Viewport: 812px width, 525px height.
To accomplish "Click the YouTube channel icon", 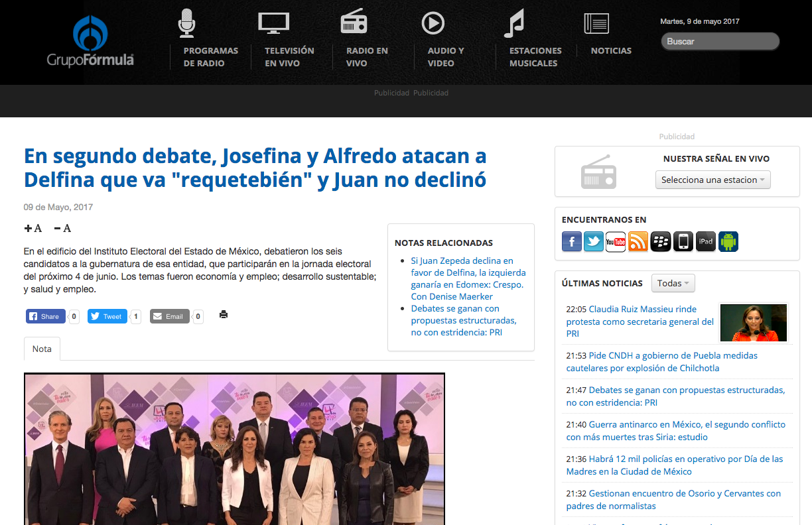I will point(616,242).
